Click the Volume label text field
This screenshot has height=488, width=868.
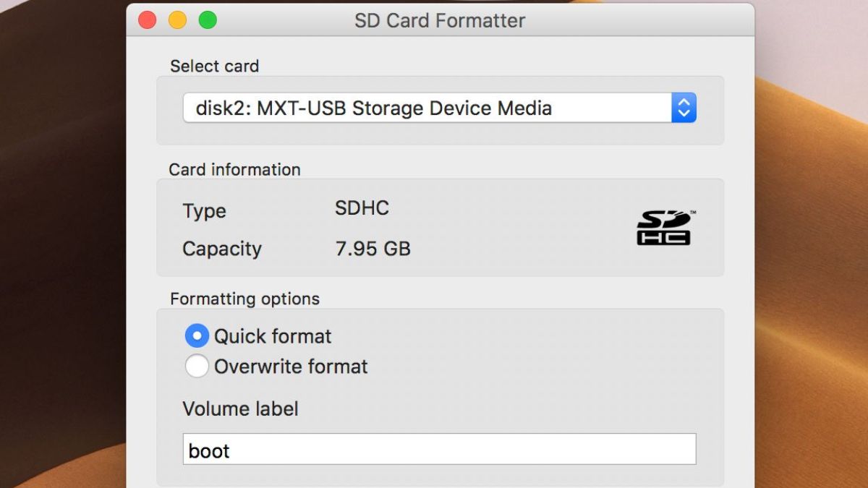tap(439, 449)
